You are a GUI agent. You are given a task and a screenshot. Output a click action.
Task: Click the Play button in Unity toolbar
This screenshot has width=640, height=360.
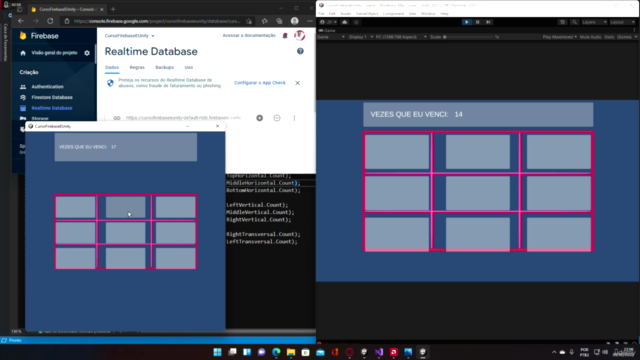[467, 22]
